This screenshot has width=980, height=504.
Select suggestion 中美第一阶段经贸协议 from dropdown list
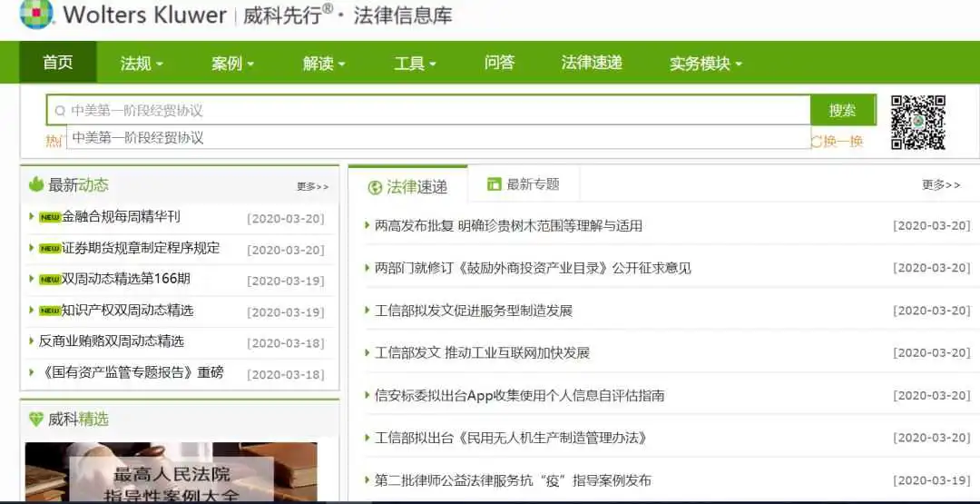(x=439, y=137)
